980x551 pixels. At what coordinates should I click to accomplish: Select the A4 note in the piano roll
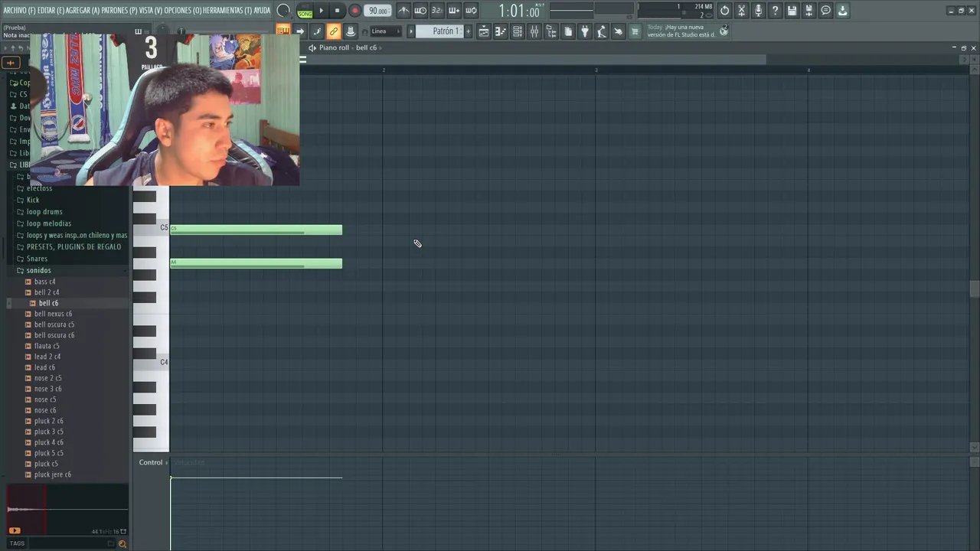[x=256, y=263]
